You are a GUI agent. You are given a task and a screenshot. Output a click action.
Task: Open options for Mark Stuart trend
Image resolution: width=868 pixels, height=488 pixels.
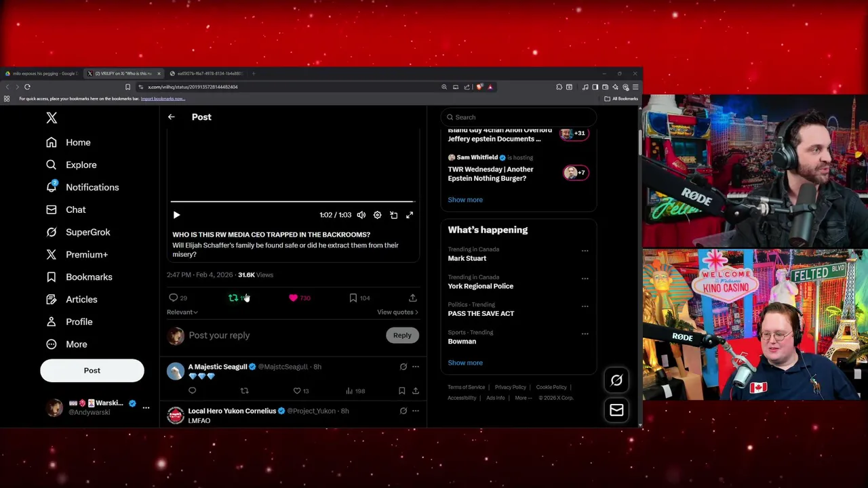(585, 251)
